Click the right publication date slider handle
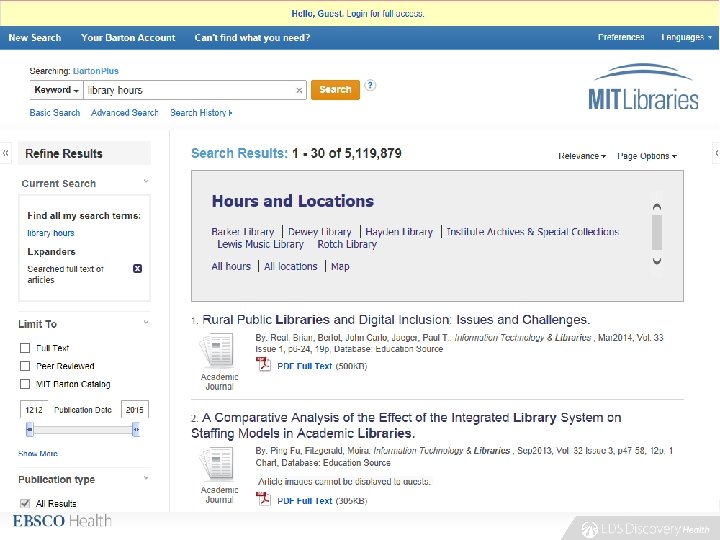 [136, 430]
